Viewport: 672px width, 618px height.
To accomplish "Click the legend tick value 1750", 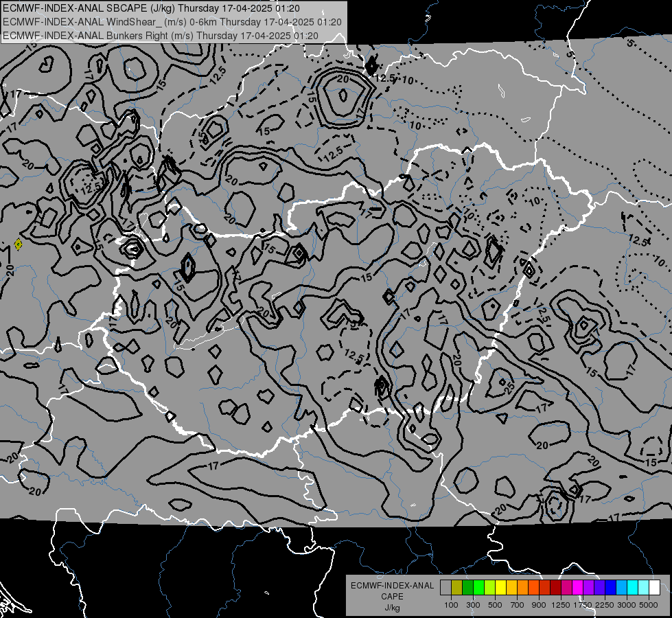I will click(x=583, y=605).
